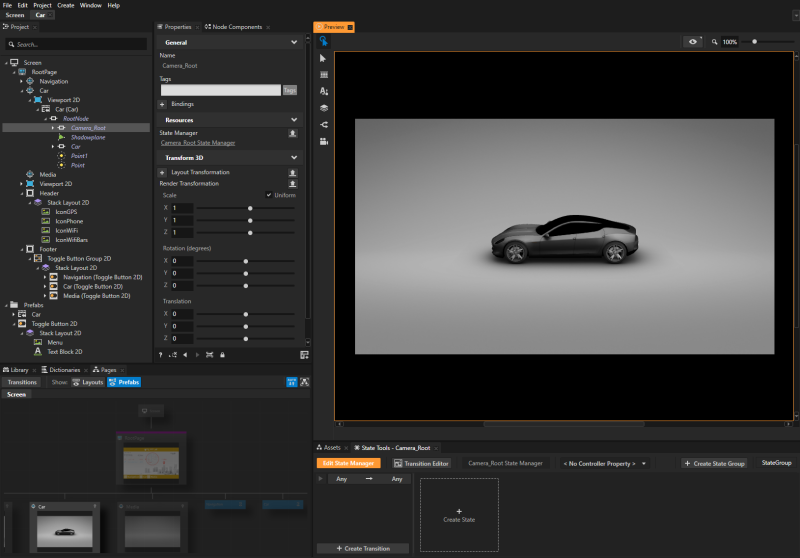This screenshot has width=800, height=558.
Task: Open the Project menu
Action: tap(41, 5)
